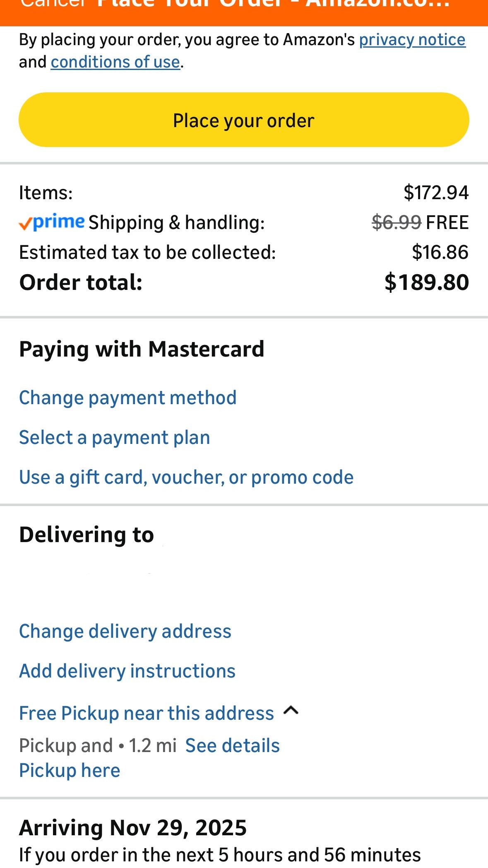
Task: Select a payment plan
Action: click(x=114, y=437)
